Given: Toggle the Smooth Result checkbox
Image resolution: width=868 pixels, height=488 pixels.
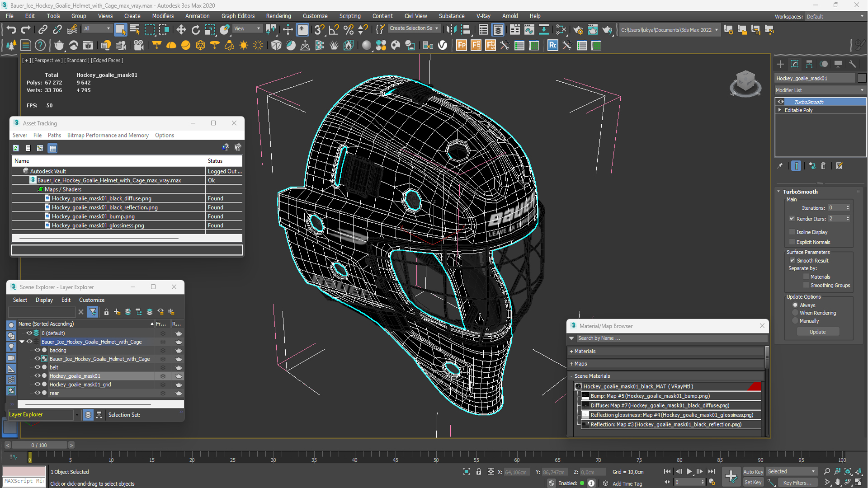Looking at the screenshot, I should coord(792,260).
